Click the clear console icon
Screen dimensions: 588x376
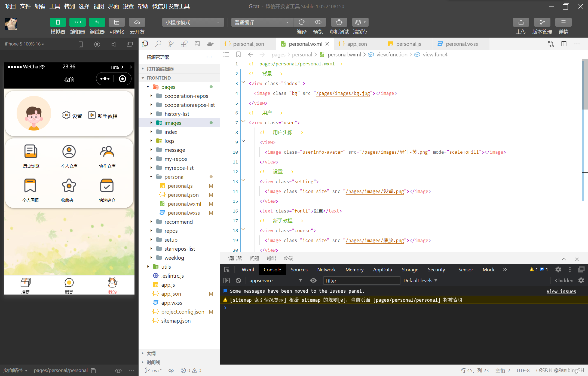coord(238,280)
